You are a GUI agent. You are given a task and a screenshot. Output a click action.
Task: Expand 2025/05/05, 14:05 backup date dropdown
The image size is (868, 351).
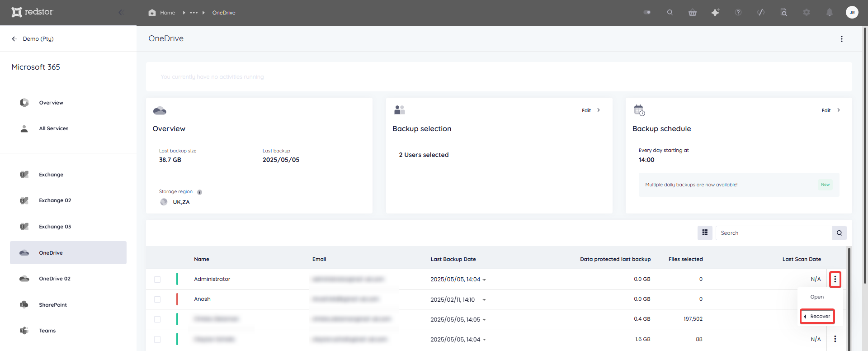pos(484,320)
